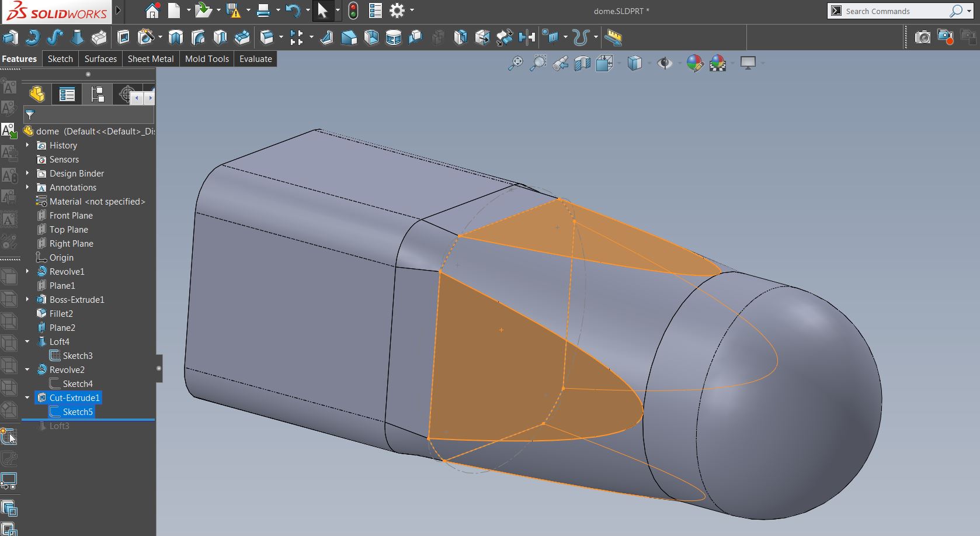
Task: Select the Extruded Cut tool
Action: 124,38
